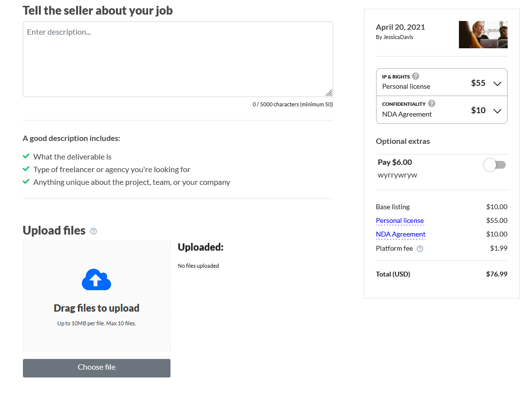
Task: Open the NDA Agreement link in price summary
Action: coord(400,235)
